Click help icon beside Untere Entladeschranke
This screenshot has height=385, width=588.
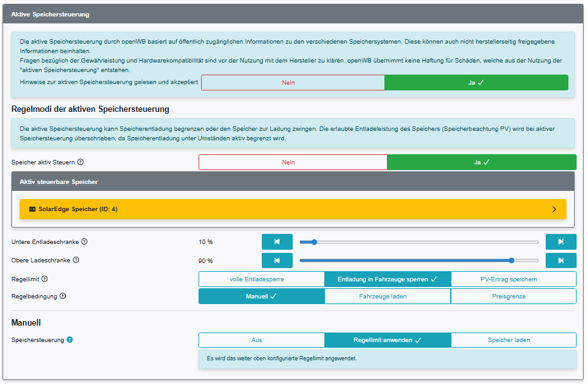coord(84,241)
